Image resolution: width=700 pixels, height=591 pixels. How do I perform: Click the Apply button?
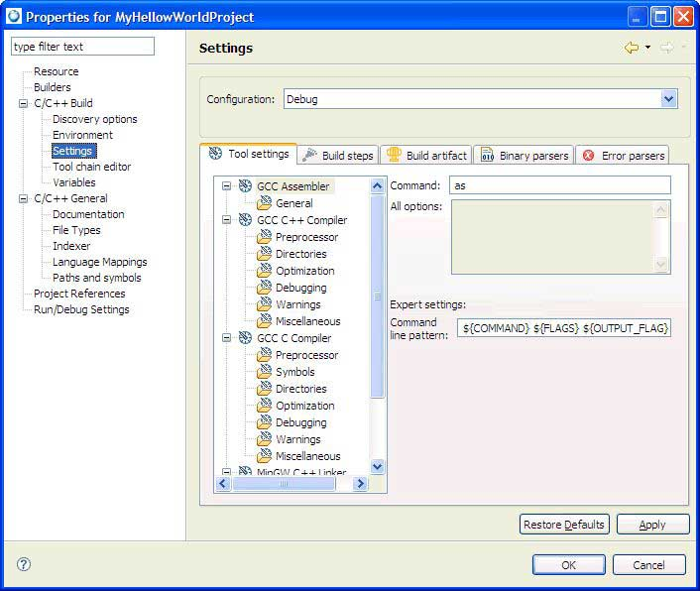pos(652,525)
